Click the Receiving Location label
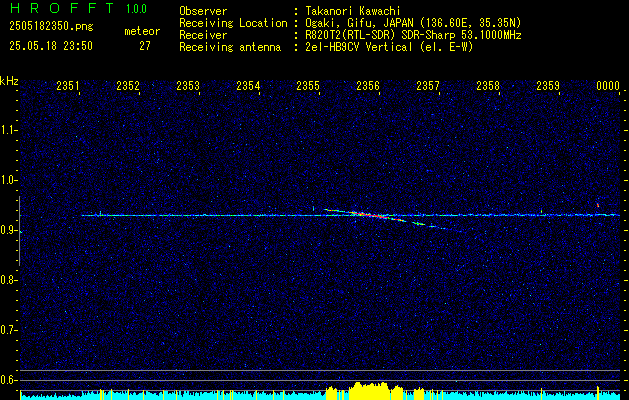This screenshot has height=400, width=629. (233, 23)
